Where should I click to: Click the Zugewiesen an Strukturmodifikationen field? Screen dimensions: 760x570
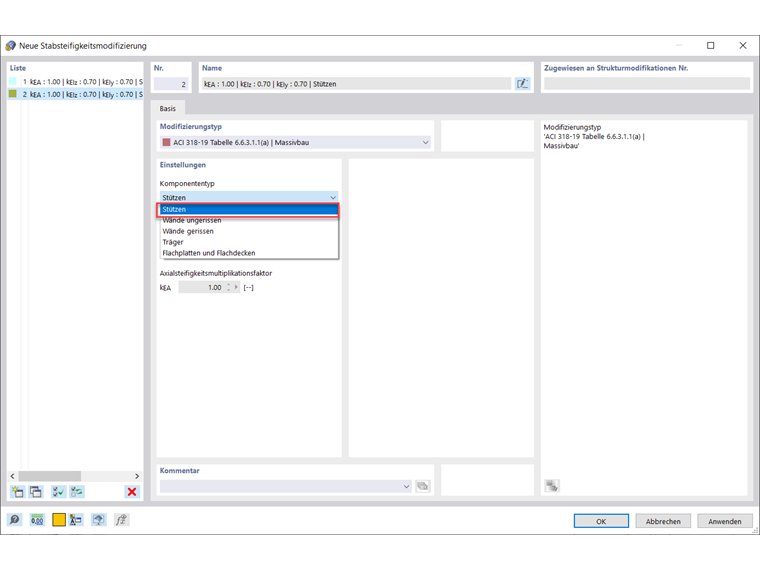[647, 84]
